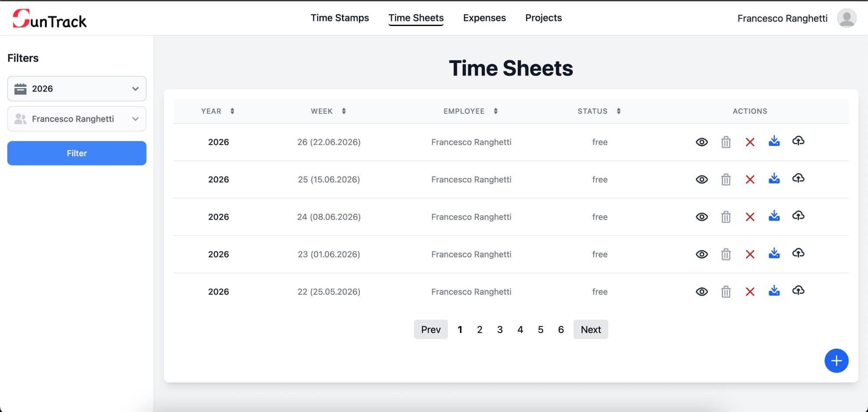Trash the week 24 time sheet
This screenshot has width=868, height=412.
pos(726,217)
